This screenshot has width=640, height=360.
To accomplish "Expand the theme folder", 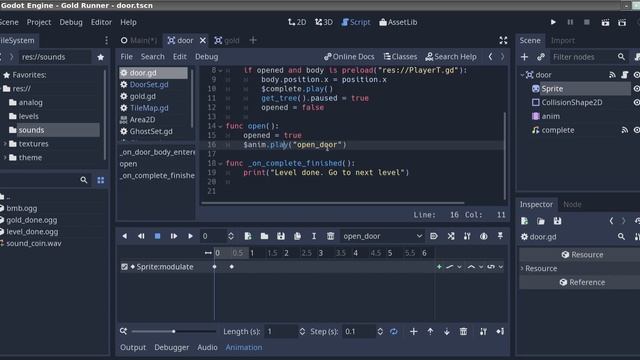I will point(4,158).
